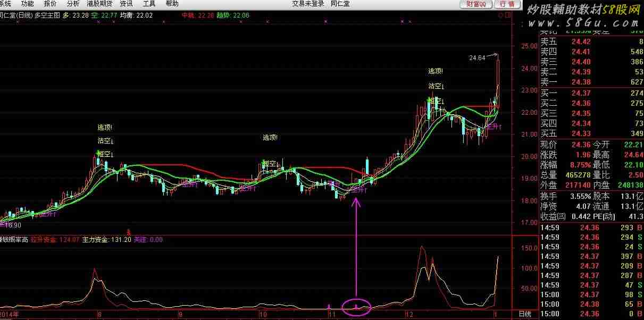Click the 卖五 price 24.42 row
644x320 pixels.
[x=591, y=42]
